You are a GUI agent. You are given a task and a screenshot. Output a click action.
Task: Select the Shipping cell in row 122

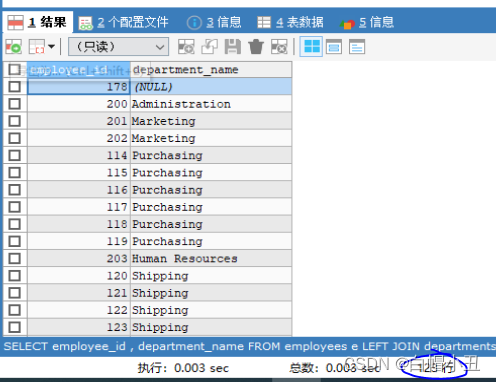(x=211, y=310)
